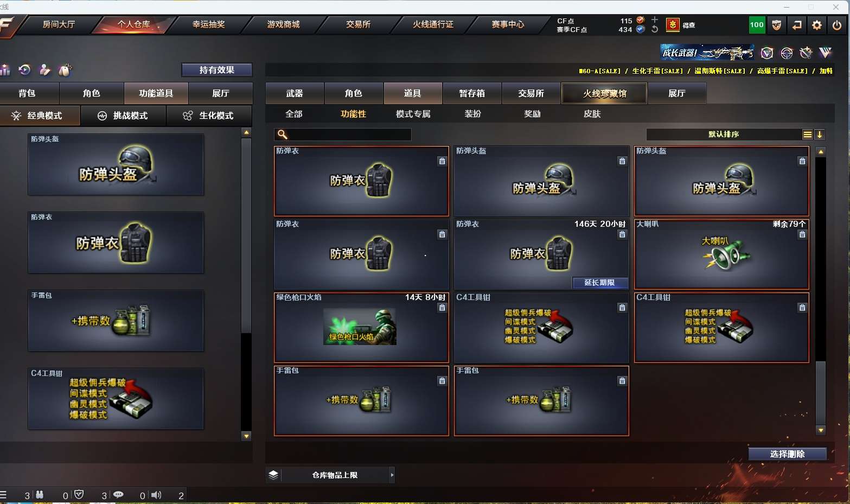Click the layers icon beside 仓库物品上限
The height and width of the screenshot is (504, 850).
pos(273,475)
